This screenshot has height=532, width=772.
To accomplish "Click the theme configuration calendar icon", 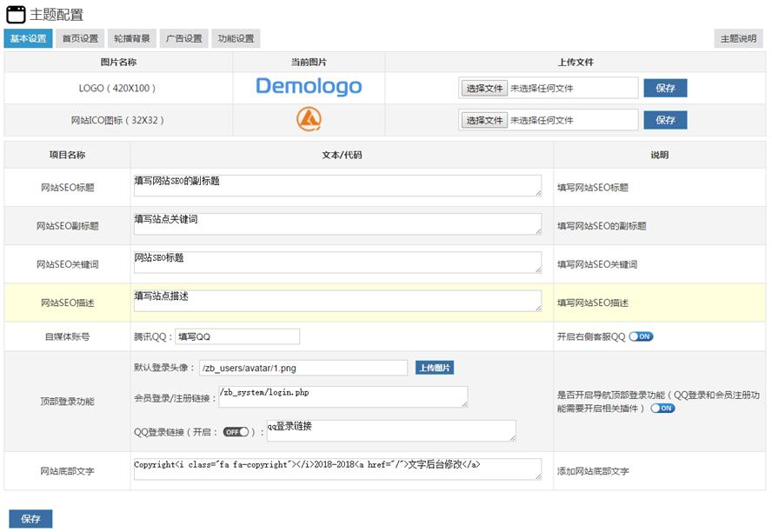I will 15,13.
